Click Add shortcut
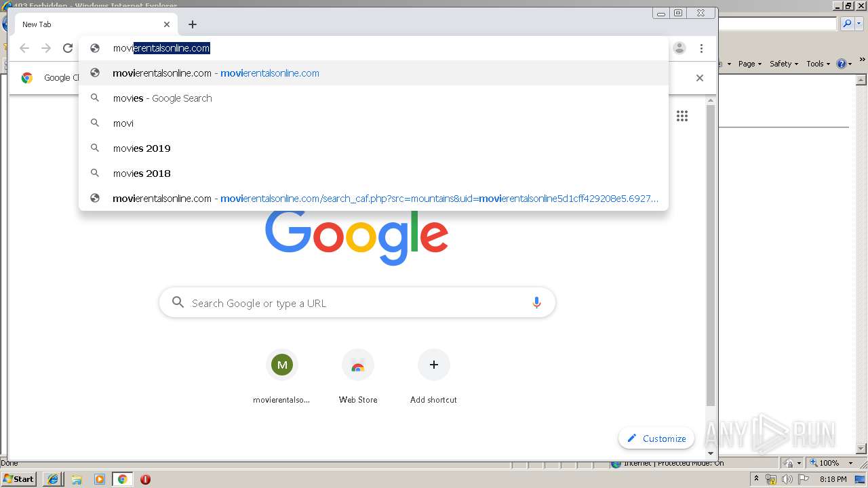868x488 pixels. [433, 378]
